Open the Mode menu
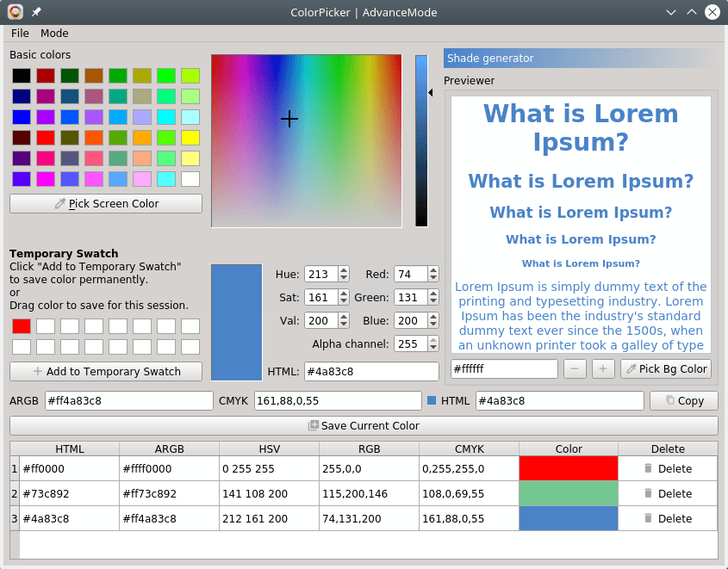 click(54, 33)
